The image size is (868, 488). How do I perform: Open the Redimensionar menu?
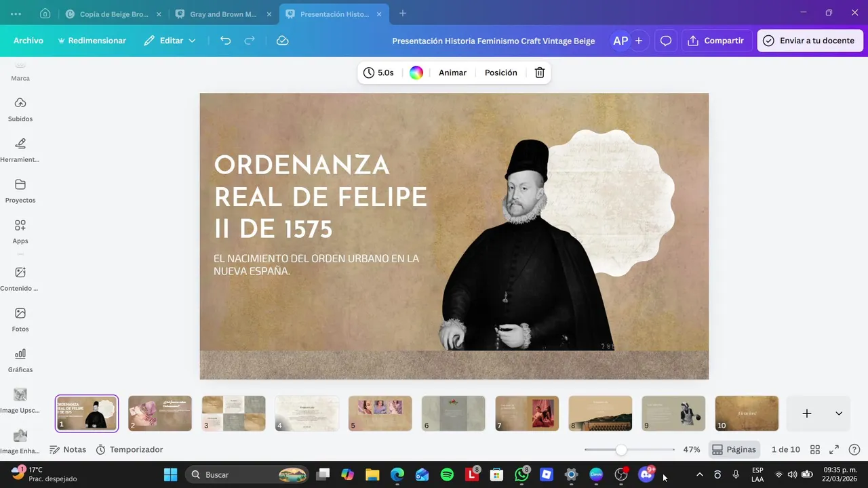[92, 41]
